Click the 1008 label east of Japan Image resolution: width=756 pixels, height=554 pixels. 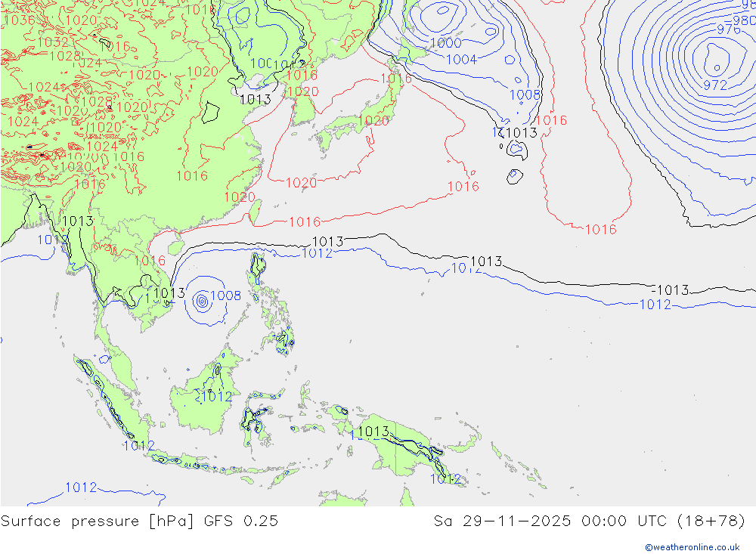pyautogui.click(x=525, y=94)
